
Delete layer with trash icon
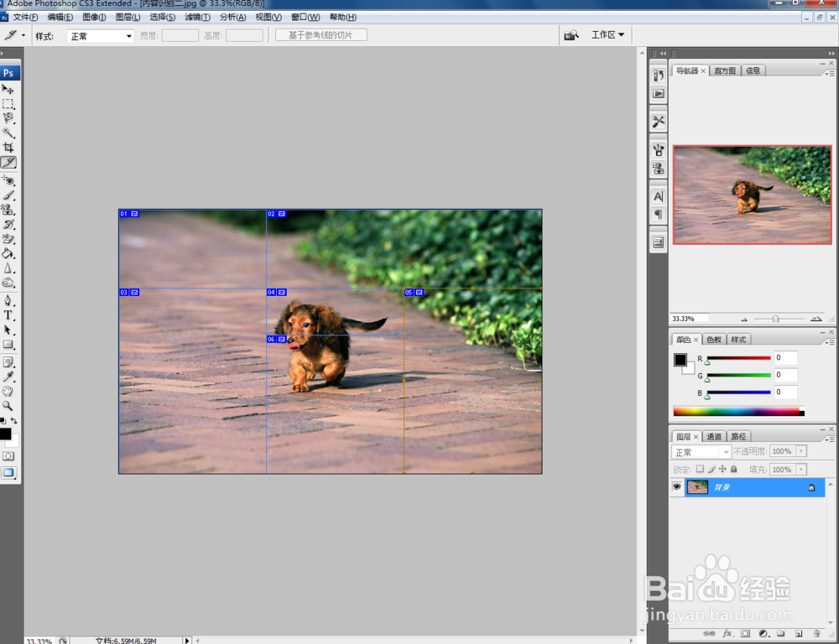tap(816, 633)
